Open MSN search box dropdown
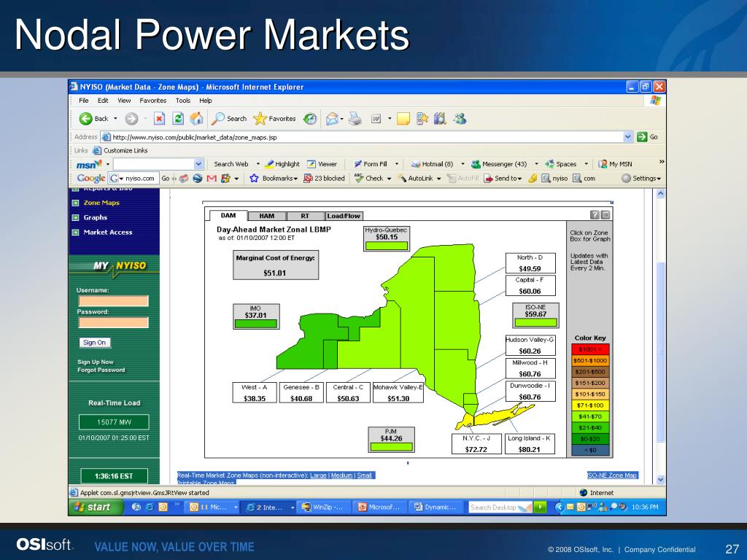This screenshot has height=560, width=747. coord(198,164)
